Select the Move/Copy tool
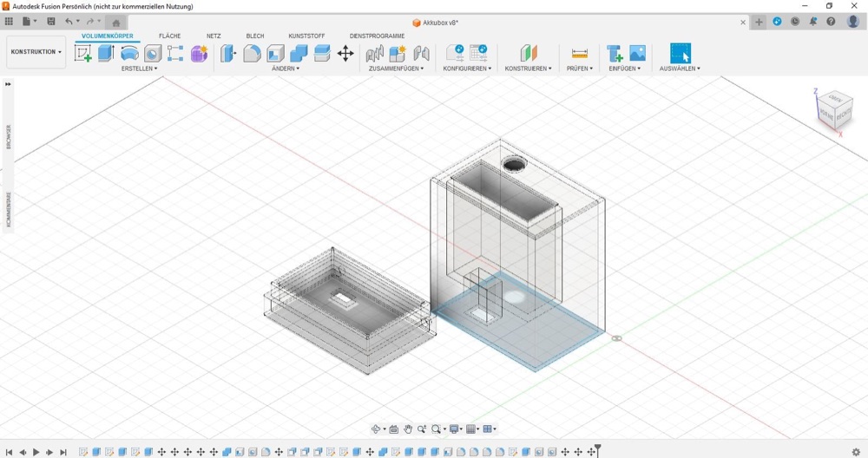Viewport: 868px width, 458px height. [345, 54]
